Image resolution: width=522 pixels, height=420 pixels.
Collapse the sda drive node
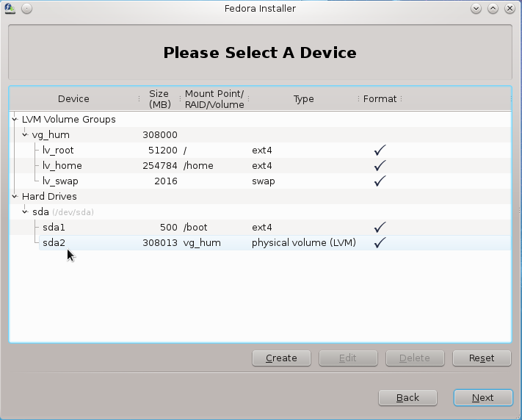25,211
